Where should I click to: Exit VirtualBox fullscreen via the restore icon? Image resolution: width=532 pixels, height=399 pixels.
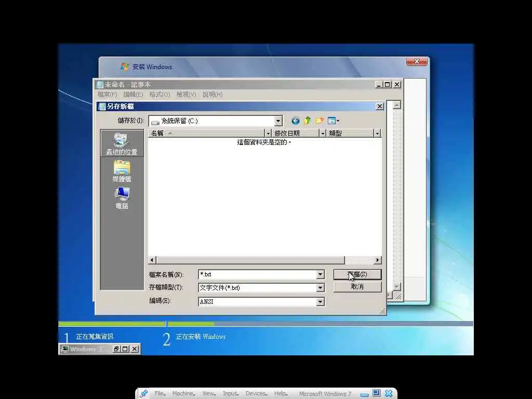[376, 393]
